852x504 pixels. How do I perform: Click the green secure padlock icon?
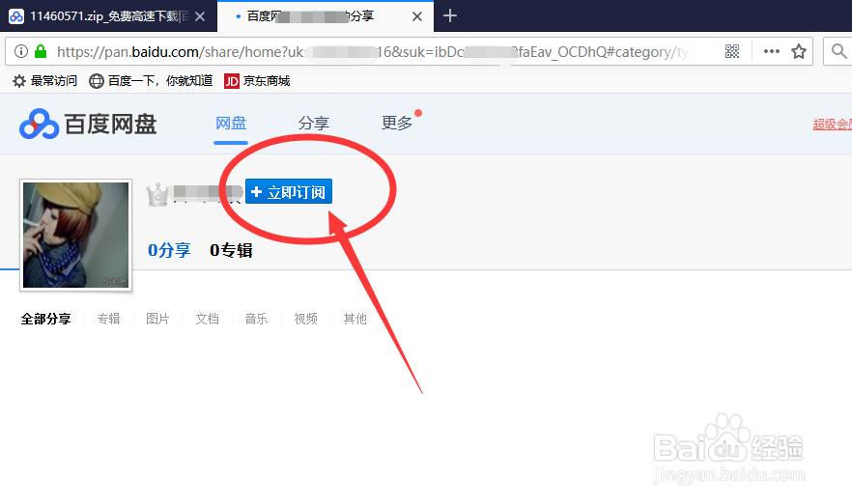(41, 51)
